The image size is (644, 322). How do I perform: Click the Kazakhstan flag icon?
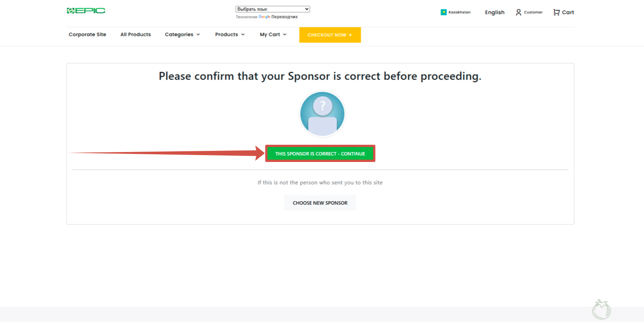point(444,12)
